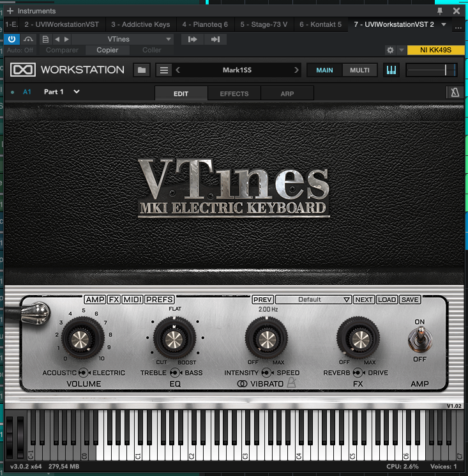Switch to 2 - UVIWorkstationVST tab
This screenshot has width=468, height=476.
(61, 24)
